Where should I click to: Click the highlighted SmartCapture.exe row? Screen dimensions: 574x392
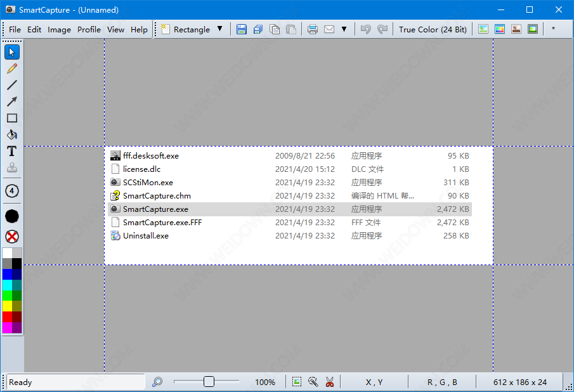coord(290,209)
